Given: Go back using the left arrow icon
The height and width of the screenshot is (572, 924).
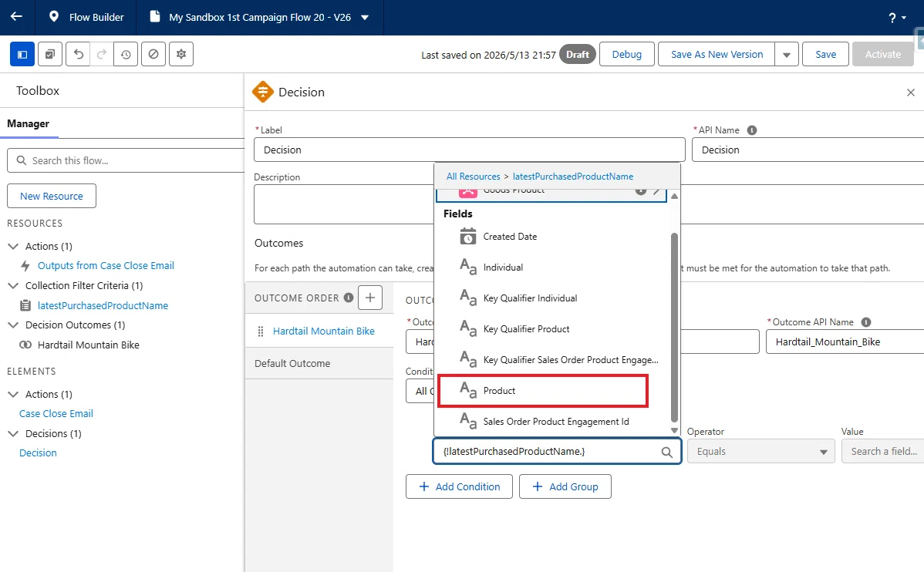Looking at the screenshot, I should [x=16, y=17].
